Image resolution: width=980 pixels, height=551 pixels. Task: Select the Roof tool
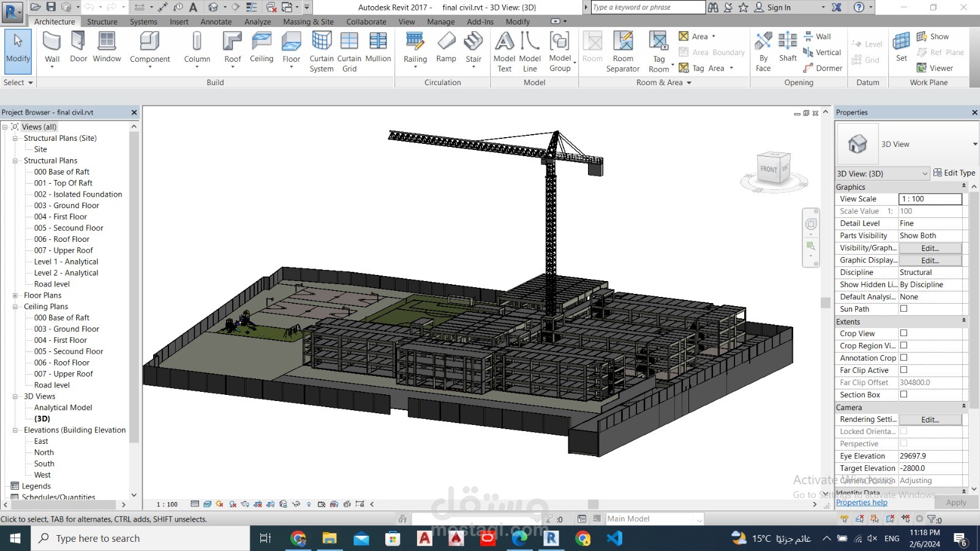pos(233,49)
